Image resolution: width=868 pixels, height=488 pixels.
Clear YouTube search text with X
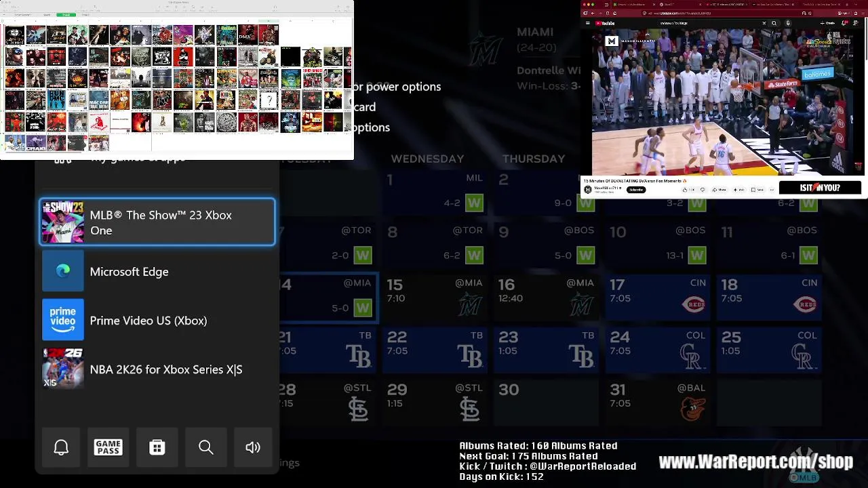click(764, 23)
